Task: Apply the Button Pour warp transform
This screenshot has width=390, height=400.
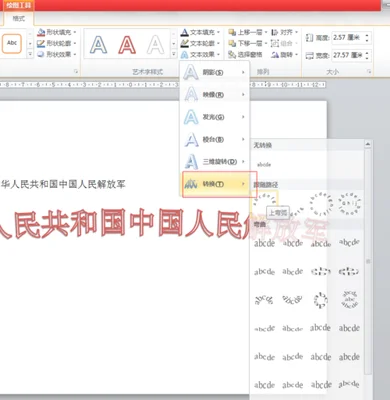Action: click(x=349, y=299)
